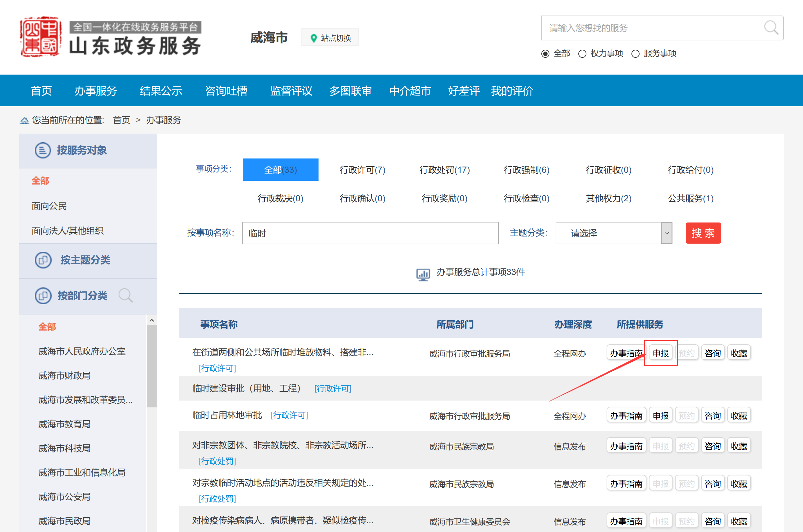Image resolution: width=803 pixels, height=532 pixels.
Task: Select the 权力事项 radio option
Action: pos(582,54)
